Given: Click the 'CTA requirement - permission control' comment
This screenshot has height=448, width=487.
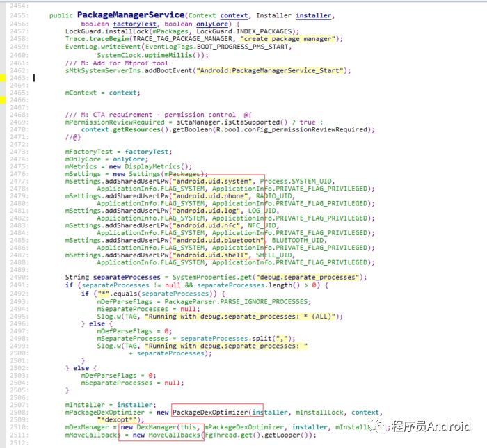Looking at the screenshot, I should (x=164, y=115).
